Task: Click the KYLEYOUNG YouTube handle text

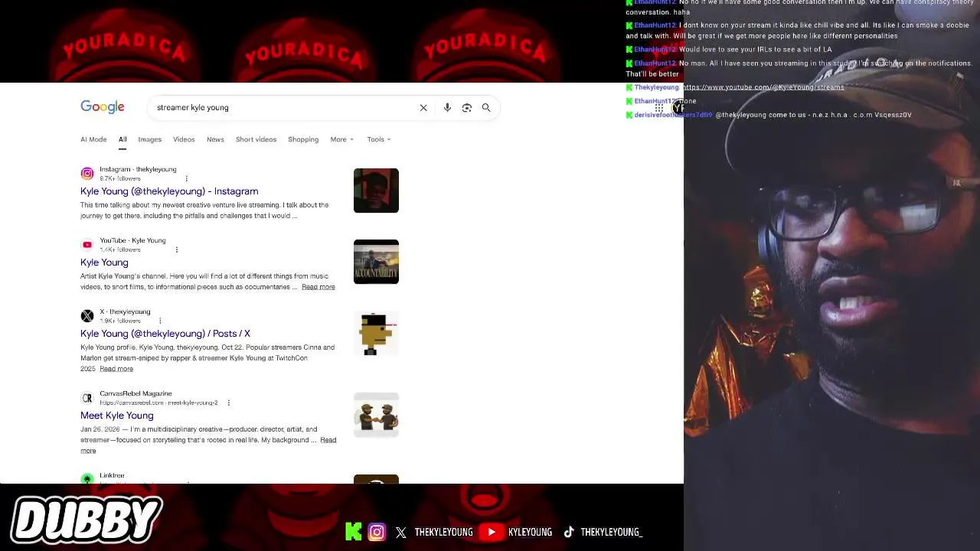Action: pyautogui.click(x=530, y=533)
